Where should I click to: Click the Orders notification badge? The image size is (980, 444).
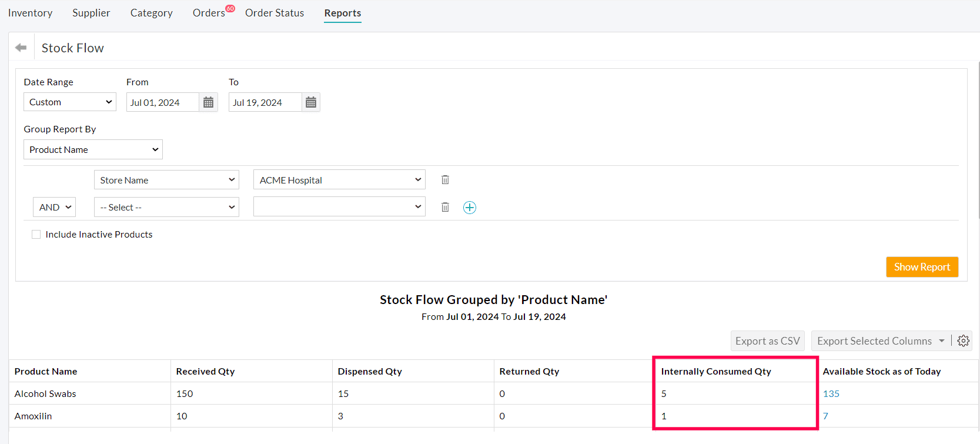(x=230, y=8)
